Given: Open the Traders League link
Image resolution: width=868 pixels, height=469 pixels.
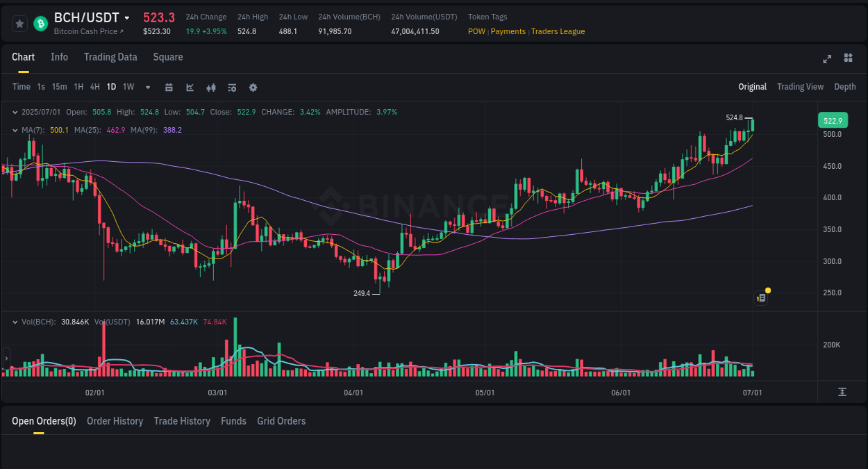Looking at the screenshot, I should (558, 31).
